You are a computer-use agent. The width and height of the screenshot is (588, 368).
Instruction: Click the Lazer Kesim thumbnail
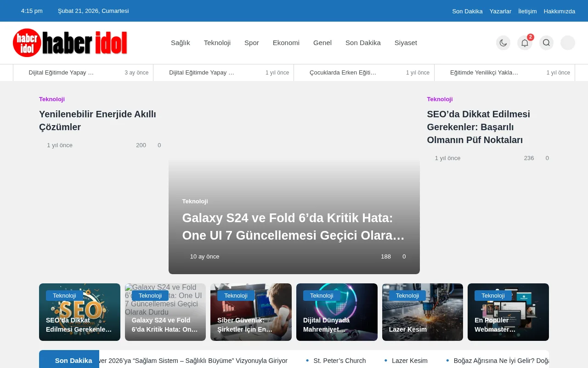tap(422, 312)
